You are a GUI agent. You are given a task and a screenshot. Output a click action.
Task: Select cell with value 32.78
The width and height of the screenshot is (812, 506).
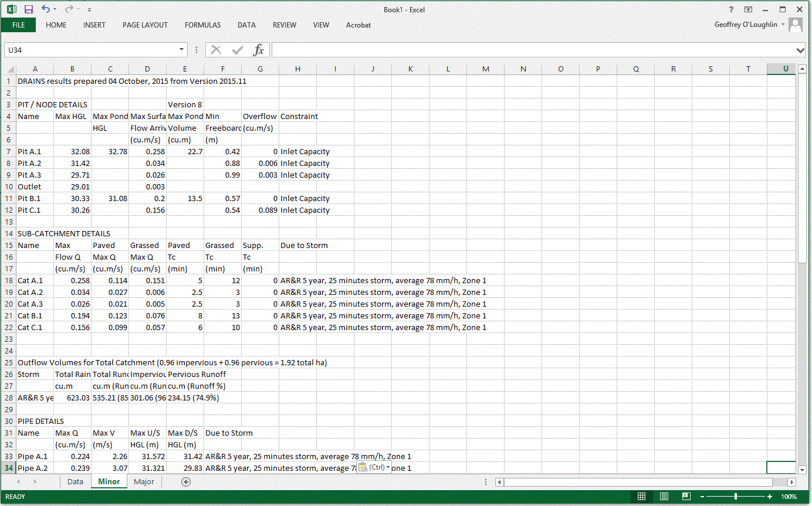110,151
